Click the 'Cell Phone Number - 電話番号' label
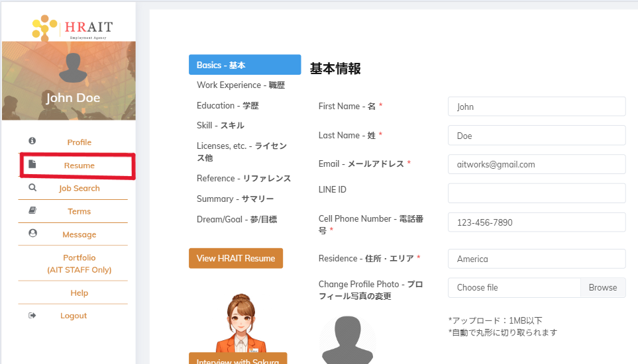 pos(371,224)
